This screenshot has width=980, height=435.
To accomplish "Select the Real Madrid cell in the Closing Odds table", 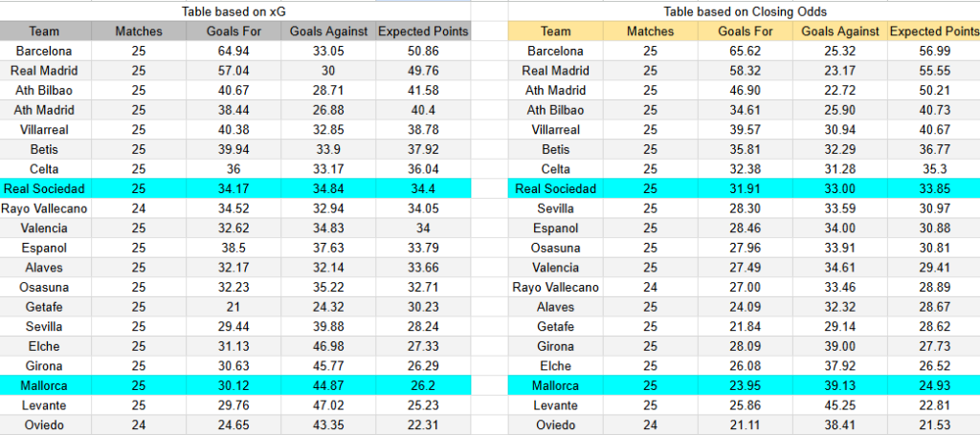I will [x=555, y=71].
